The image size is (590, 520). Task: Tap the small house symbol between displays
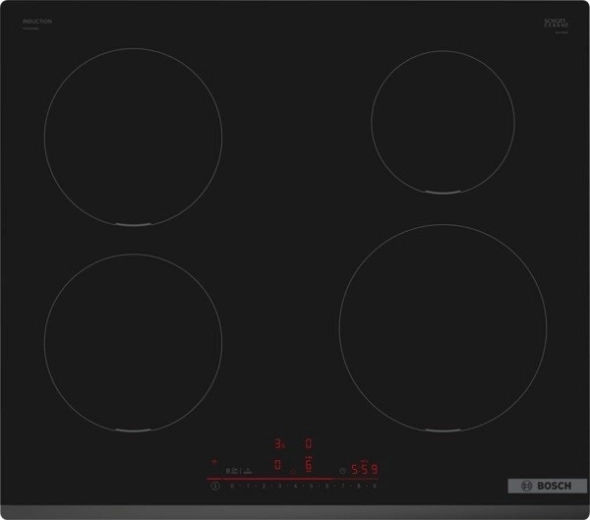coord(293,472)
